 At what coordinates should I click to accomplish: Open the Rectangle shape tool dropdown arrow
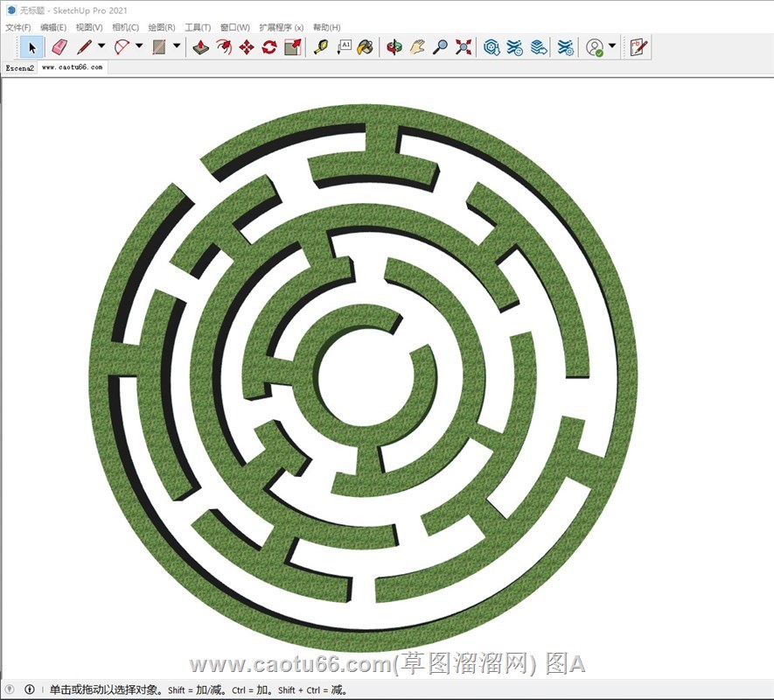(x=177, y=46)
